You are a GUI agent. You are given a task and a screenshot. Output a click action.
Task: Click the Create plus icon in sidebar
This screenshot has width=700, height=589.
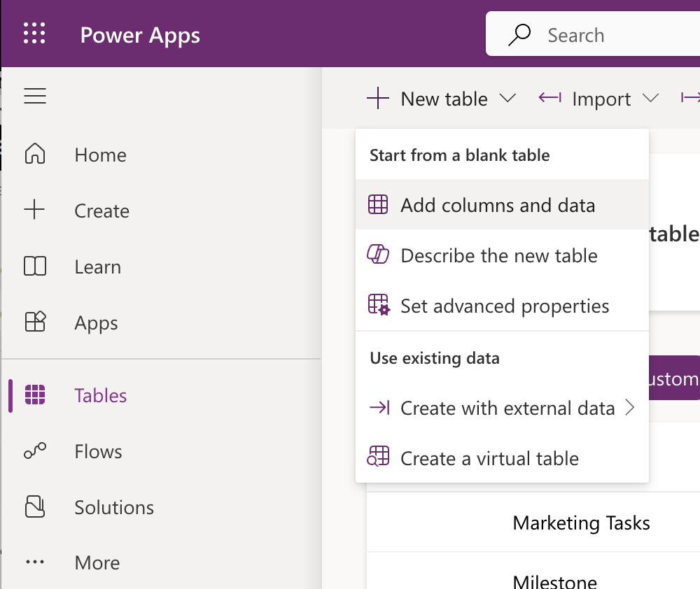coord(35,211)
